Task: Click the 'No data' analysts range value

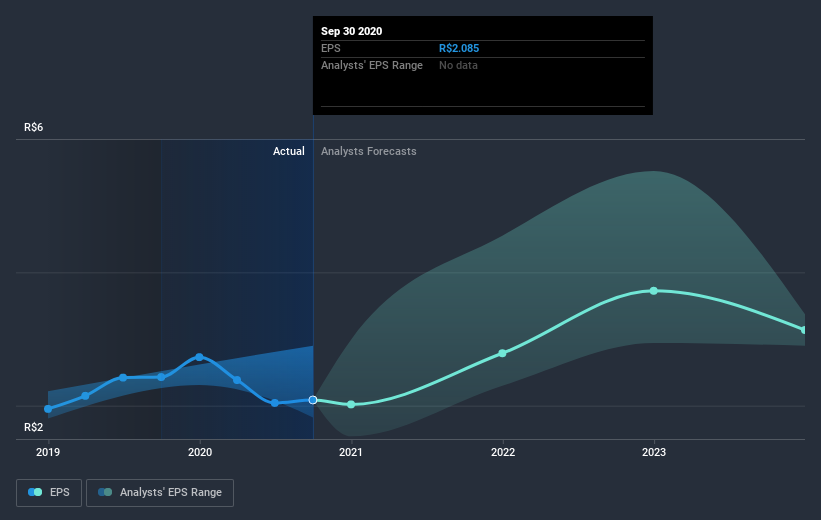Action: click(458, 65)
